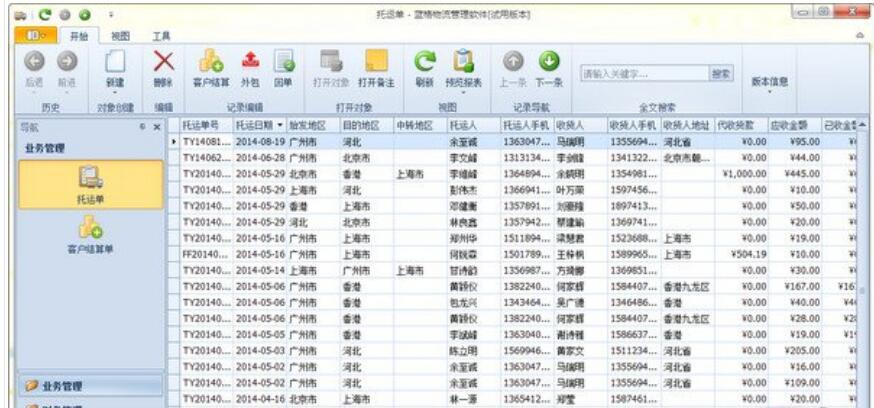Click the phone cell '1597456...'
Image resolution: width=874 pixels, height=408 pixels.
[x=634, y=190]
